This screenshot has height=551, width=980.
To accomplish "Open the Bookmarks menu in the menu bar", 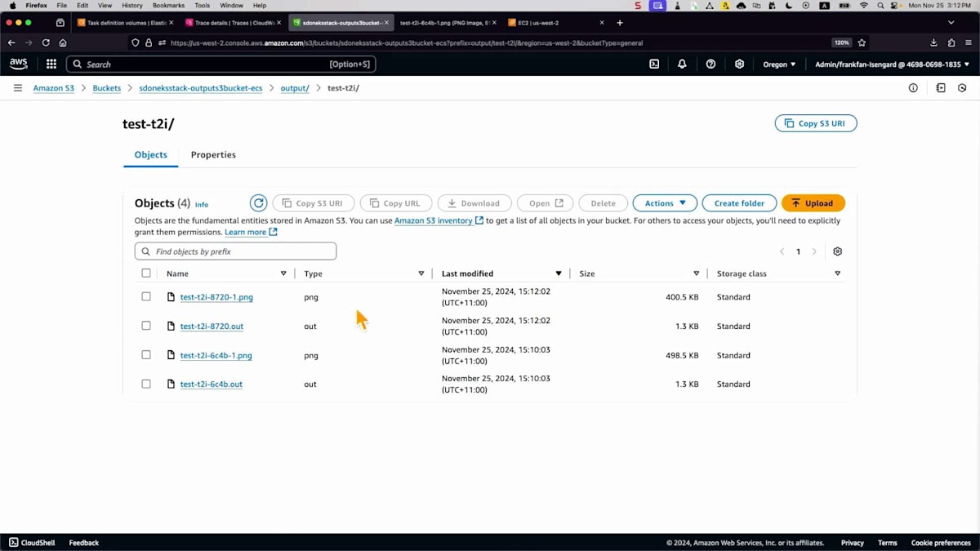I will [168, 6].
